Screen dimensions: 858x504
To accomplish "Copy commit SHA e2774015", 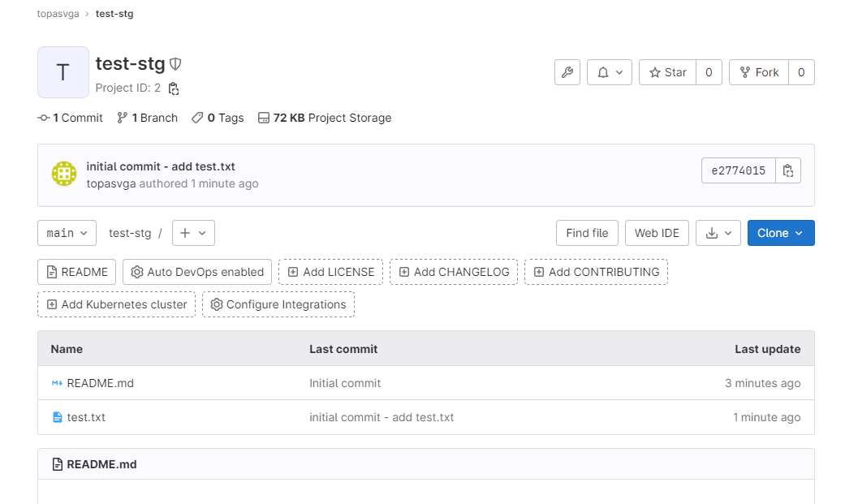I will [788, 170].
